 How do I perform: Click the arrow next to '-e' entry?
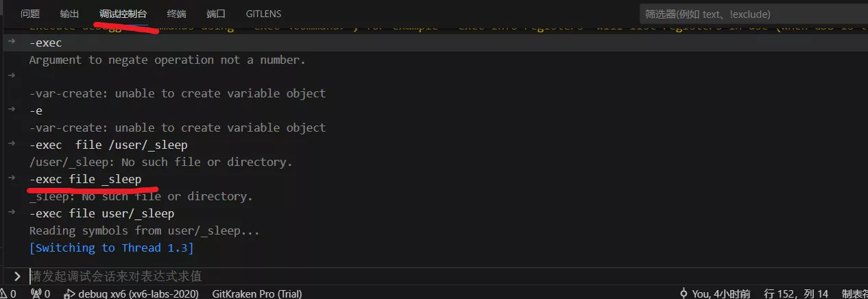click(12, 110)
